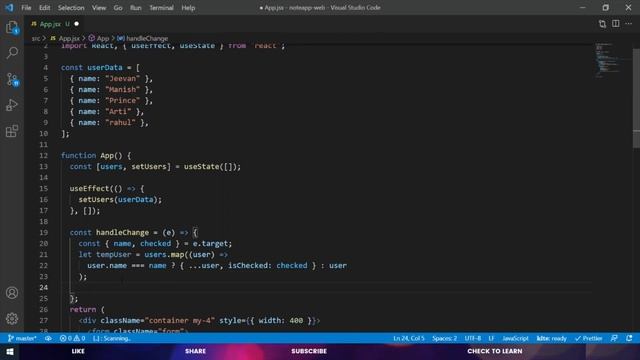Click line number 19 in gutter
Screen dimensions: 640x360
point(44,232)
